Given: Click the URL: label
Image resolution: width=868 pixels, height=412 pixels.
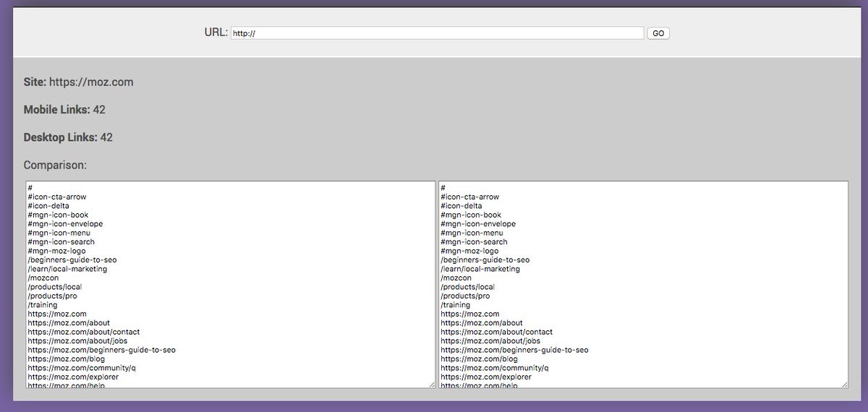Looking at the screenshot, I should pos(216,33).
